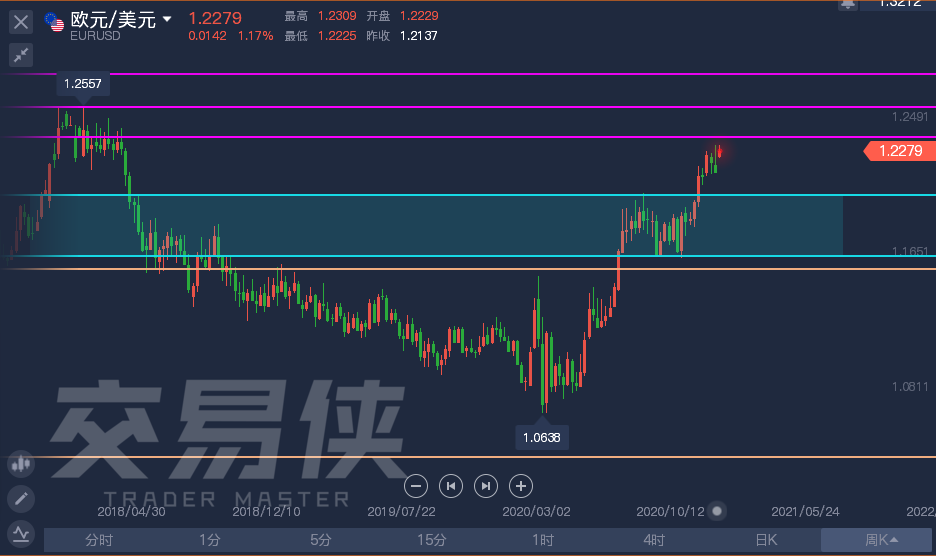Click the collapse arrows icon below the X

point(21,55)
